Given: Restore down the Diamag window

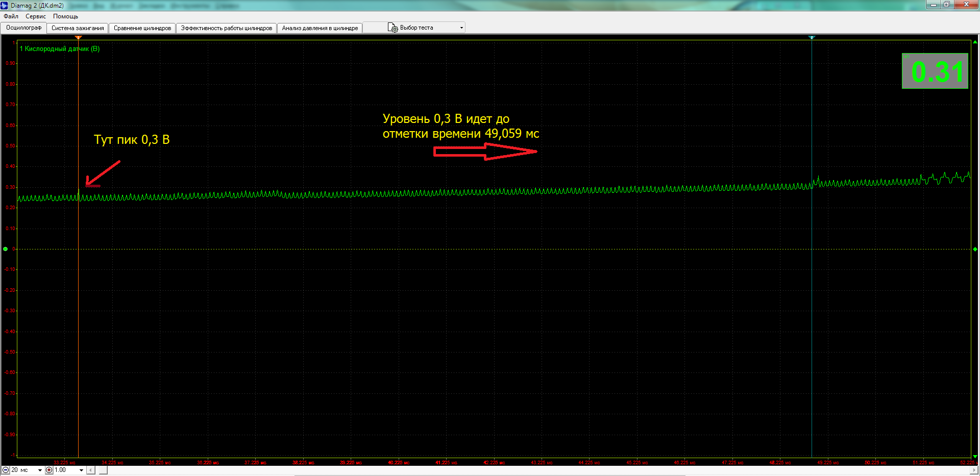Looking at the screenshot, I should [946, 4].
